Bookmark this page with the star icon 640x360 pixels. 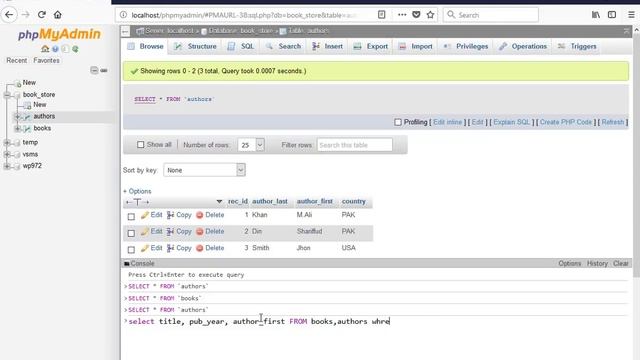pos(430,15)
